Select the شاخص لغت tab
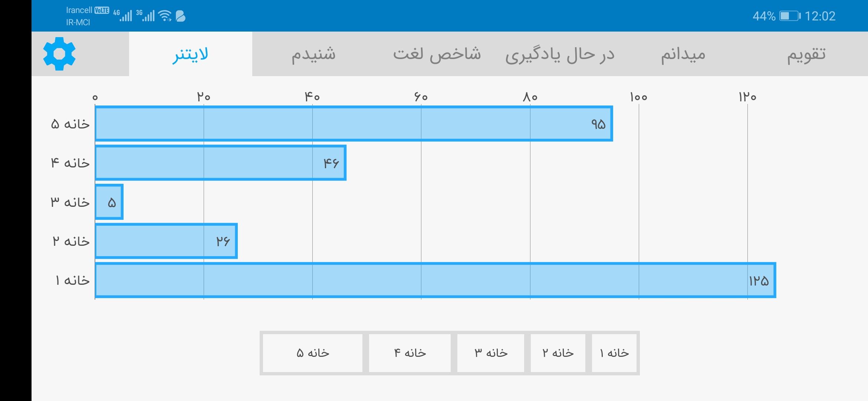Image resolution: width=868 pixels, height=401 pixels. click(x=437, y=54)
